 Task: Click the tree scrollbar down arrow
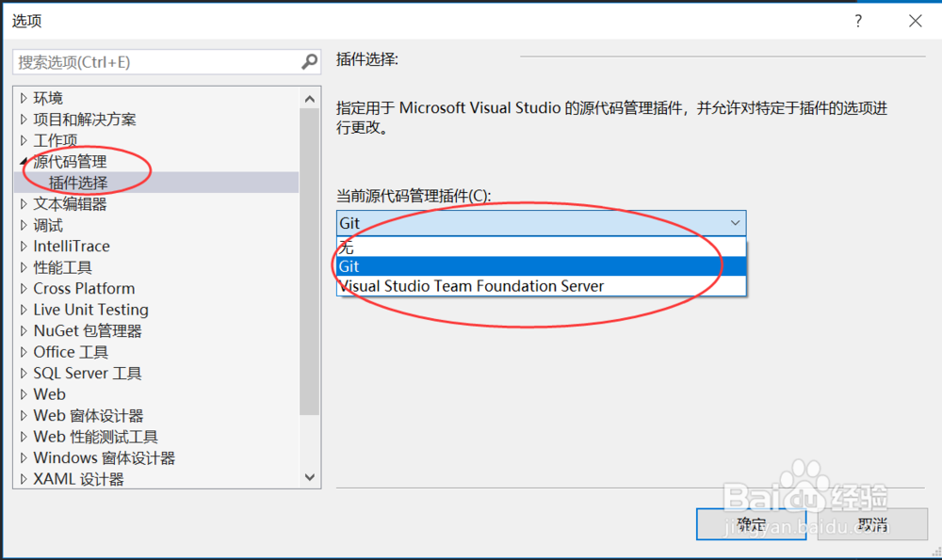point(309,477)
